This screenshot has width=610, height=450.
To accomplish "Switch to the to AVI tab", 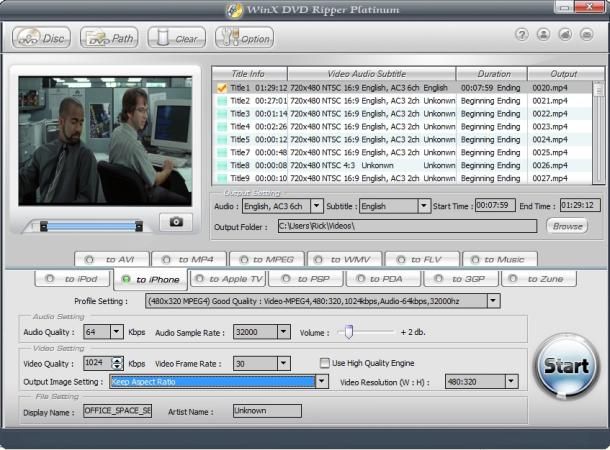I will (x=111, y=259).
